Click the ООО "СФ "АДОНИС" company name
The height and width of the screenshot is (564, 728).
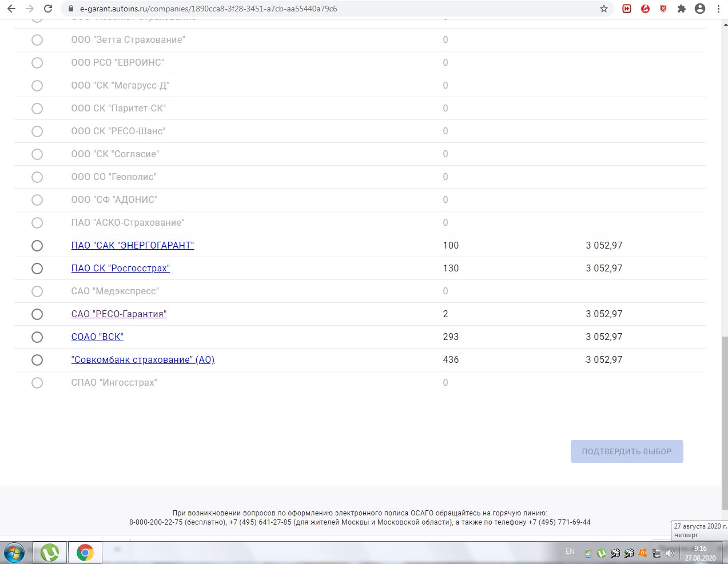click(114, 200)
